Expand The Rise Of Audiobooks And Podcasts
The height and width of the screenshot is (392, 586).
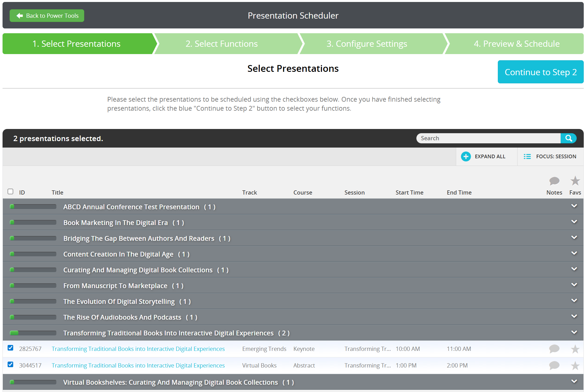point(574,317)
